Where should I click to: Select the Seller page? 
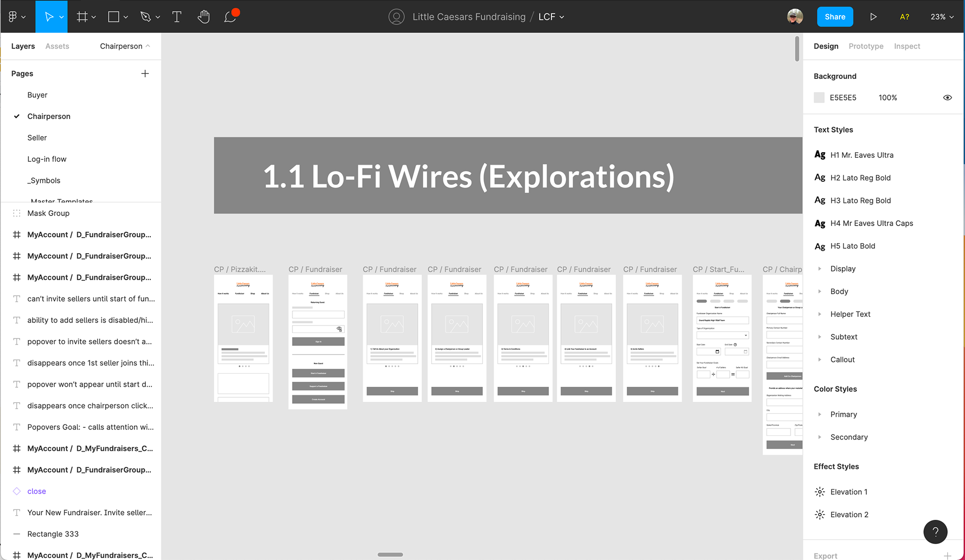point(37,138)
